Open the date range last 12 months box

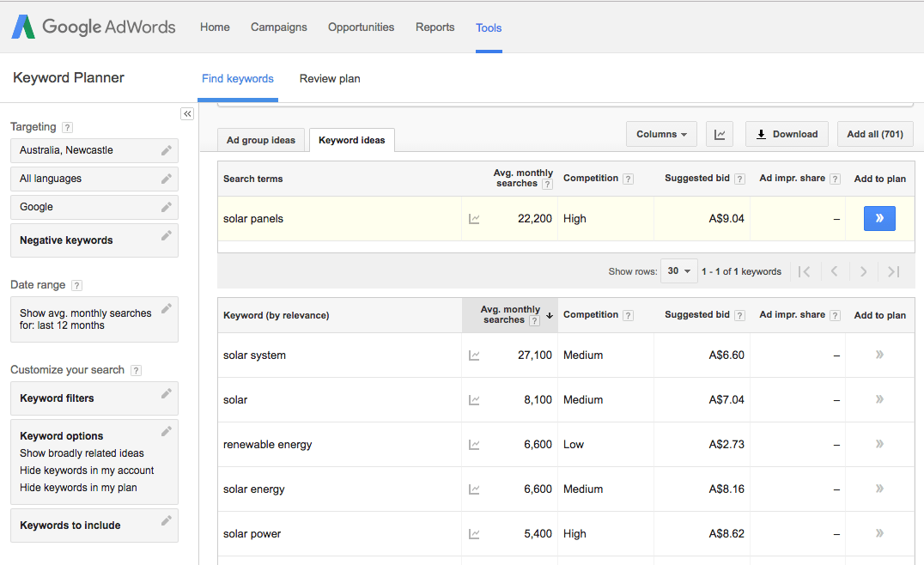point(94,319)
